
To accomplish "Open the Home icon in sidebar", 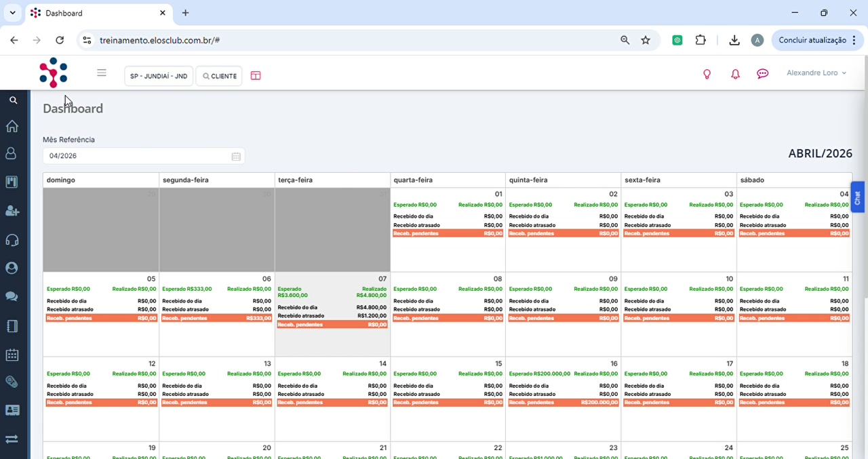I will pyautogui.click(x=12, y=126).
